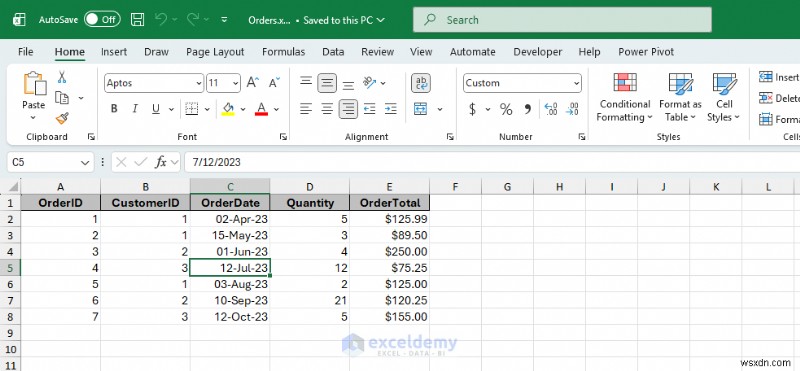This screenshot has width=800, height=371.
Task: Open the Number Format dialog launcher
Action: (x=582, y=137)
